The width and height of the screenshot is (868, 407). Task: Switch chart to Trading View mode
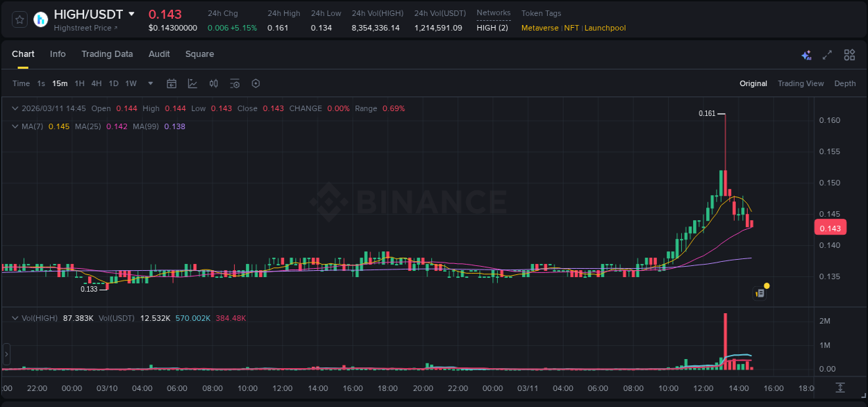[x=801, y=83]
